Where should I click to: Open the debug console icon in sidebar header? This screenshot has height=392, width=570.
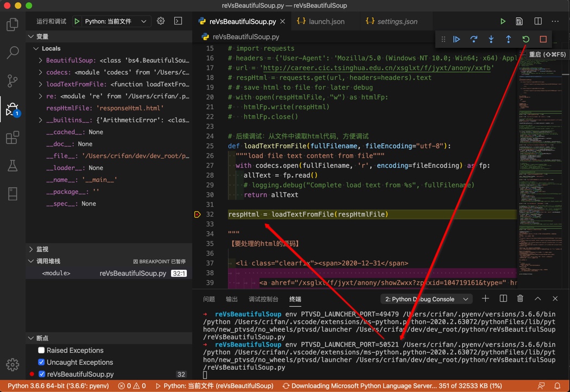point(178,21)
